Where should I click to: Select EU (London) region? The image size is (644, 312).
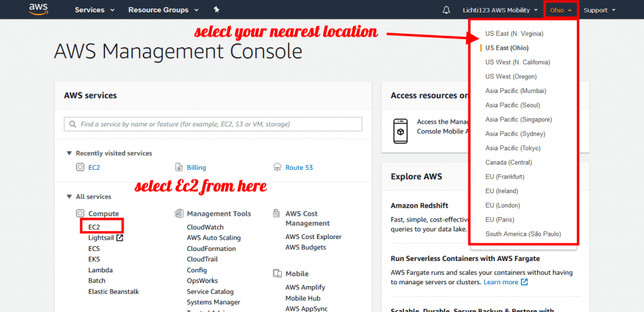pyautogui.click(x=502, y=205)
